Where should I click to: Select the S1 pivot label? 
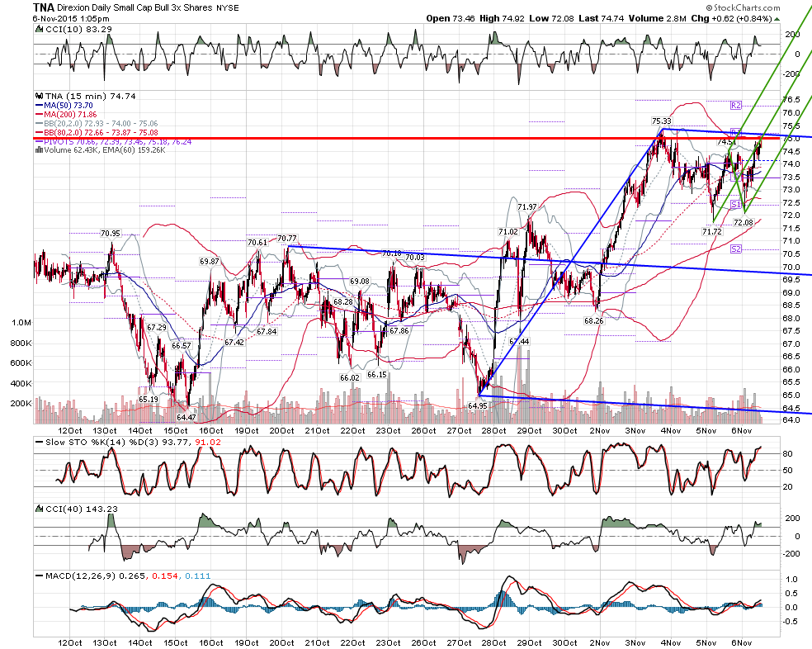(x=736, y=204)
